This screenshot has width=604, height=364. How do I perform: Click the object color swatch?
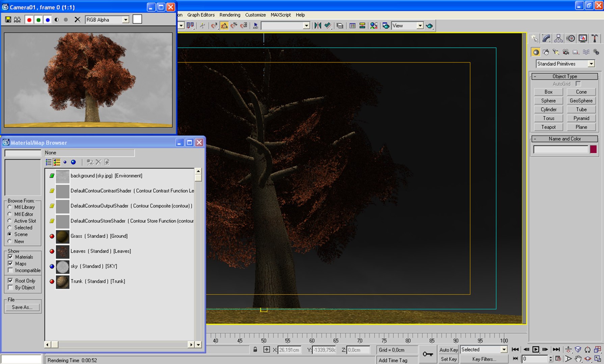coord(593,149)
